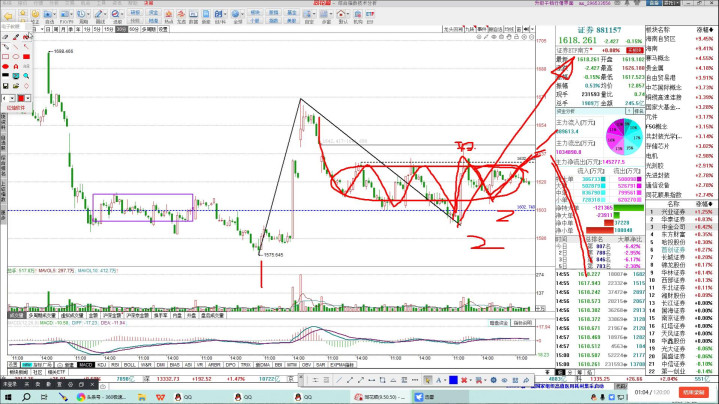Click the taskbar search magnifier
Viewport: 719px width, 404px height.
pos(26,397)
